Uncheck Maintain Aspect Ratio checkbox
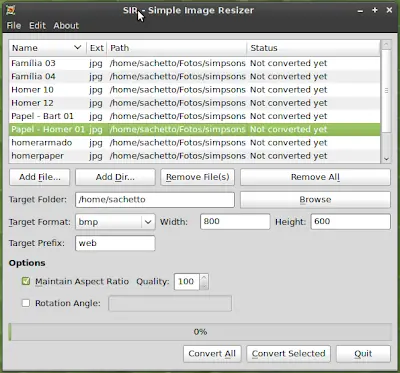The width and height of the screenshot is (400, 373). point(26,281)
